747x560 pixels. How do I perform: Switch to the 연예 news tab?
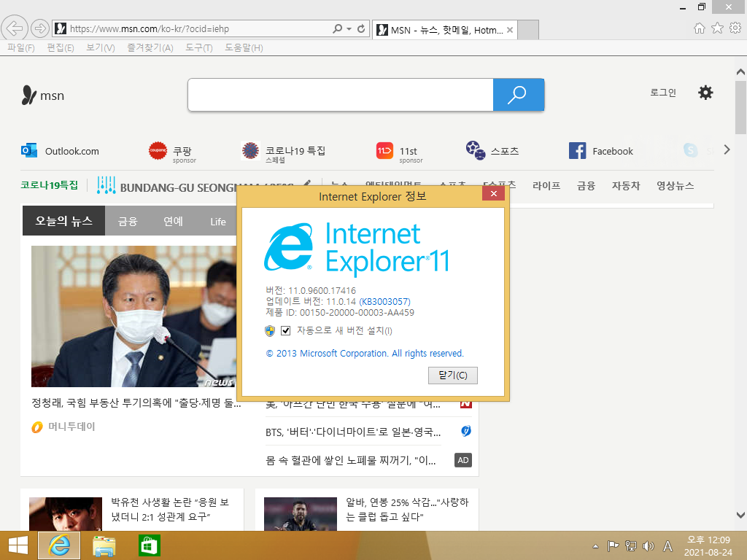[x=173, y=221]
